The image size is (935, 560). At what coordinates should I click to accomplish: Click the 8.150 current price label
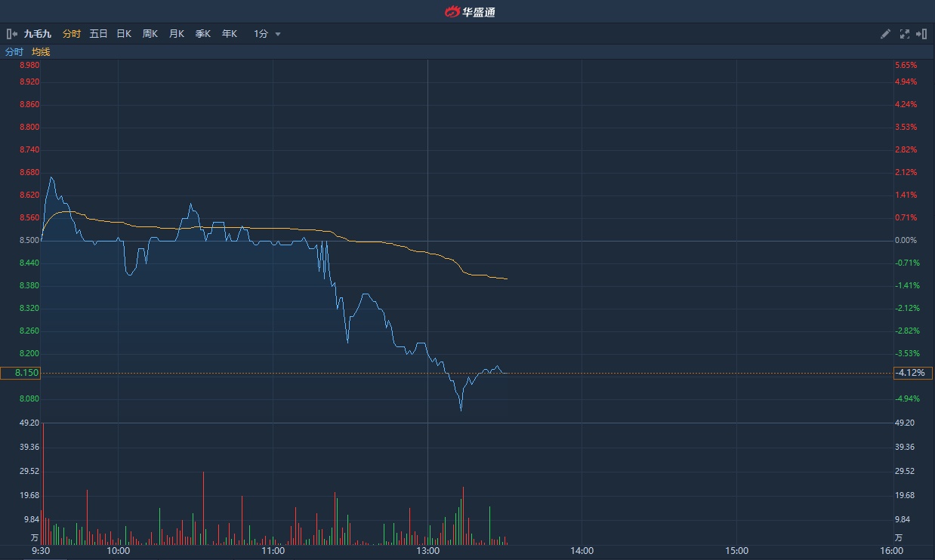coord(20,373)
